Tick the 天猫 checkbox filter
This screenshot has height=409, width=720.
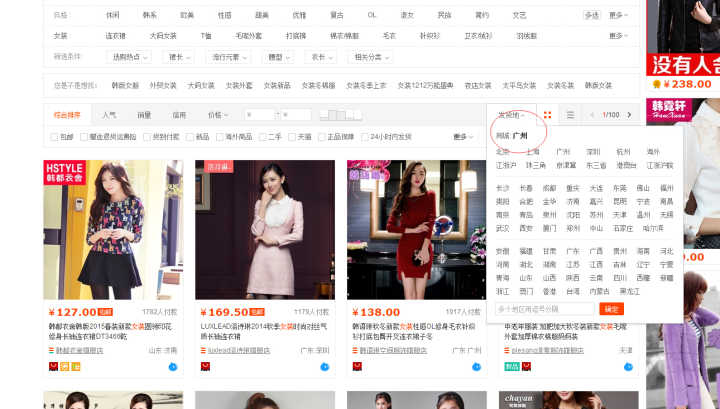(293, 136)
